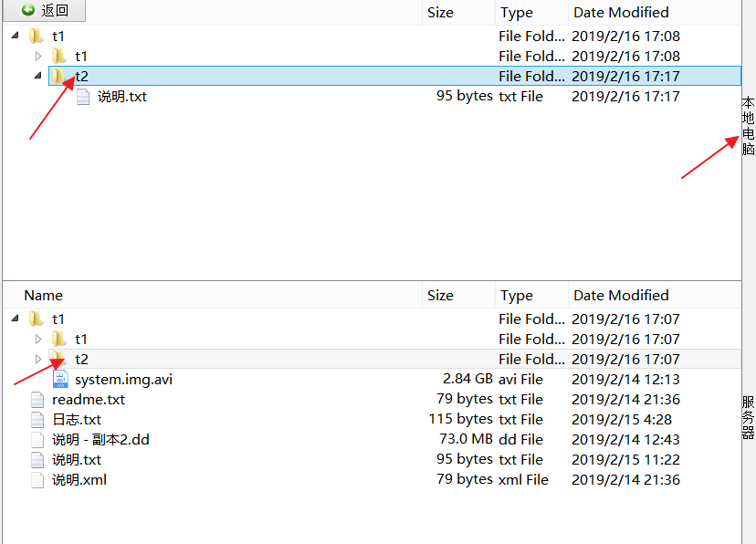Switch to the 服务器 side tab
Image resolution: width=756 pixels, height=544 pixels.
[749, 417]
